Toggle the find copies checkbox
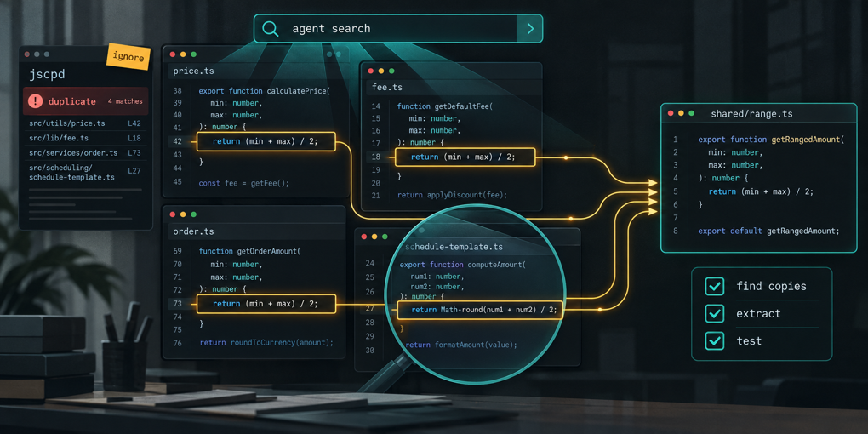Image resolution: width=868 pixels, height=434 pixels. [x=714, y=286]
